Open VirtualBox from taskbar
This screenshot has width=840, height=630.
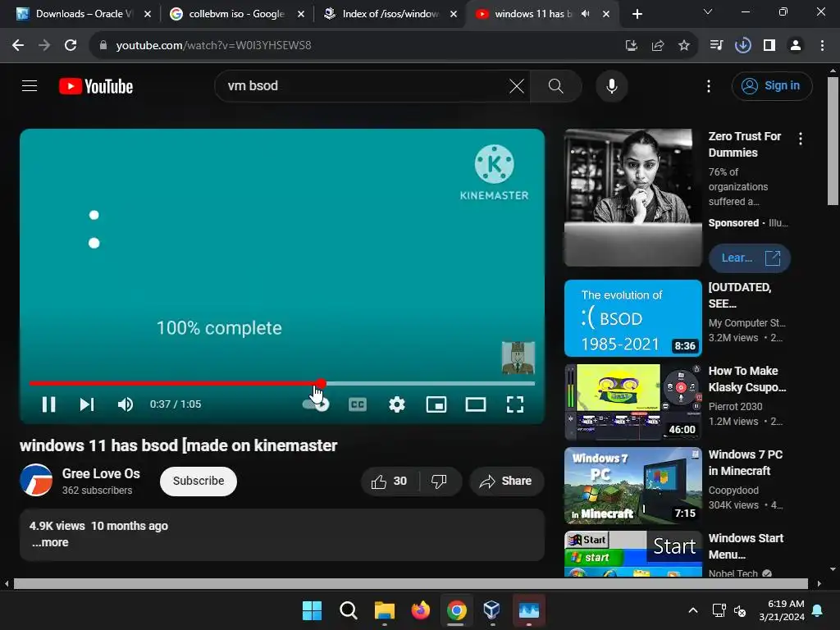(x=492, y=610)
